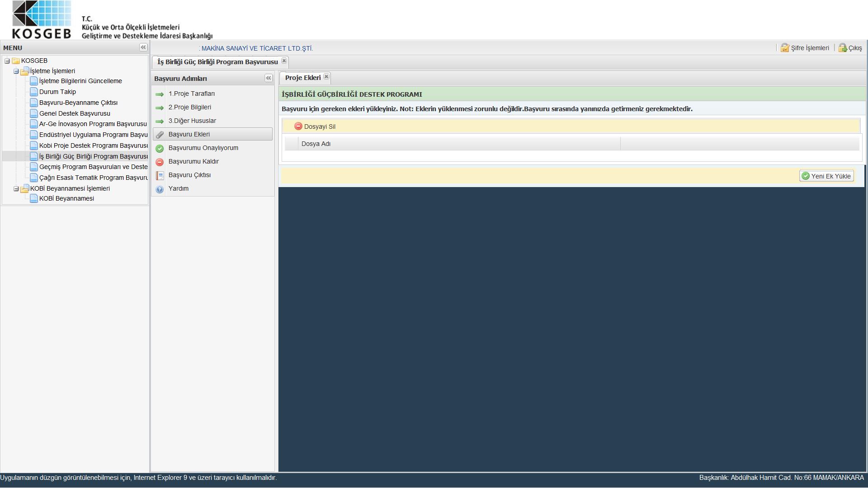
Task: Click the page icon of Durum Takip
Action: (34, 92)
